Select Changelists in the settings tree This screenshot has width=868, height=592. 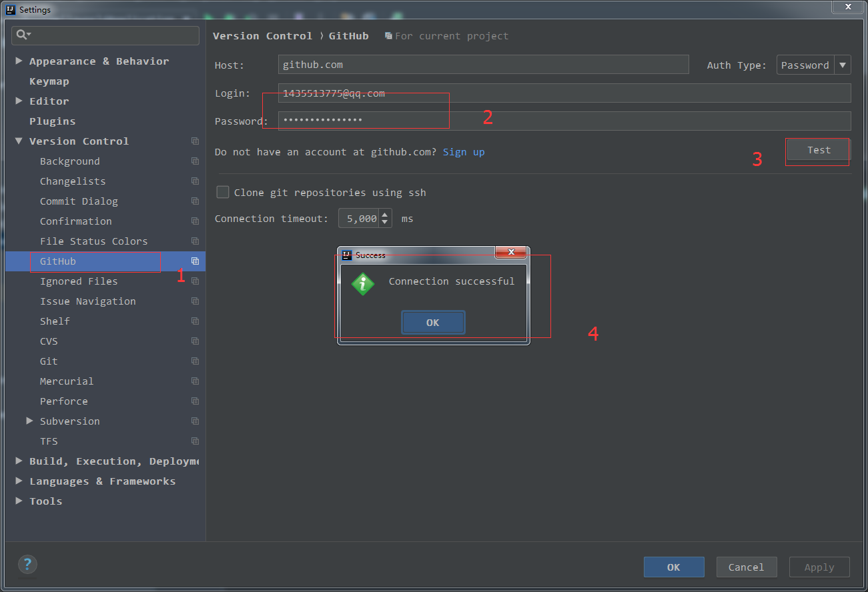(x=73, y=181)
